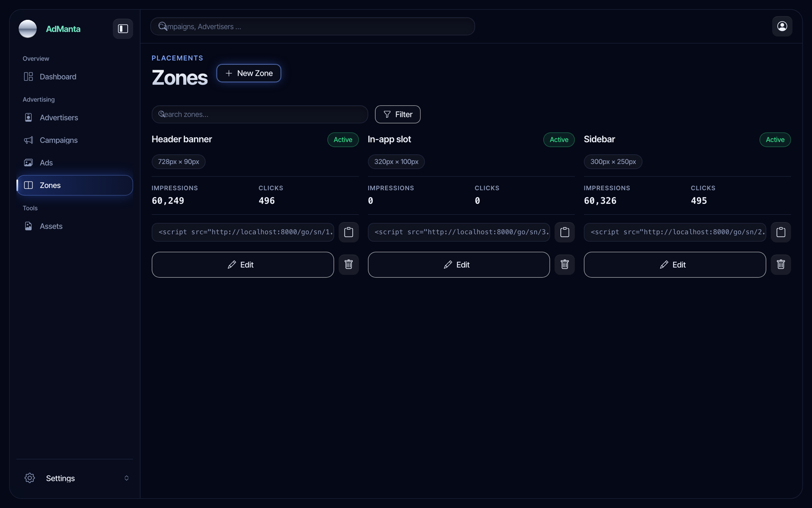Delete the In-app slot zone
Viewport: 812px width, 508px height.
pyautogui.click(x=565, y=265)
